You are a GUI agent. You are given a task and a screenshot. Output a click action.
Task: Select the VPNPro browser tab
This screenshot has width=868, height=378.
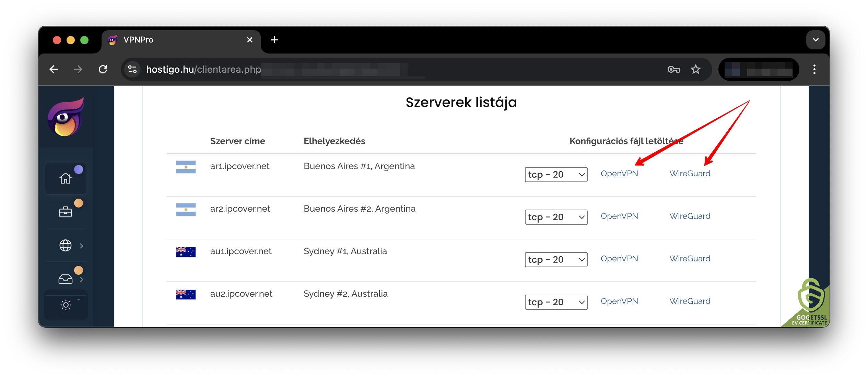[x=181, y=40]
